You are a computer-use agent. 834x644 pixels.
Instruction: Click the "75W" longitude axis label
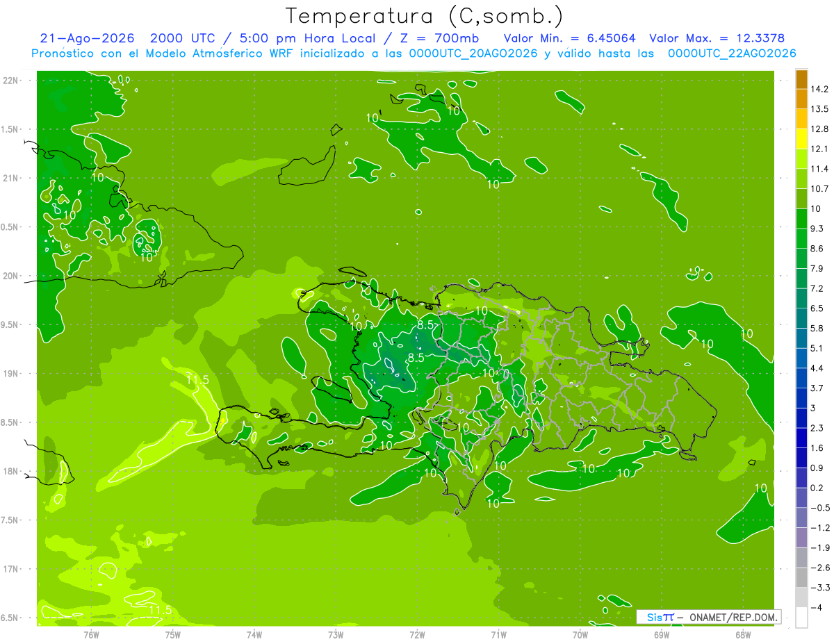(x=173, y=634)
